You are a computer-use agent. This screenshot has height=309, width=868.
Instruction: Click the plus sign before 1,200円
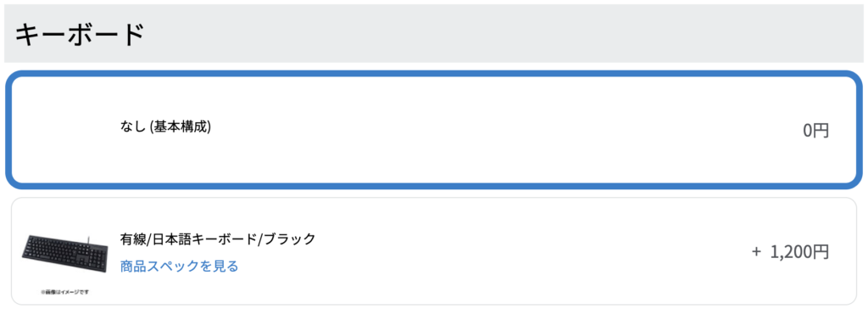[x=757, y=252]
